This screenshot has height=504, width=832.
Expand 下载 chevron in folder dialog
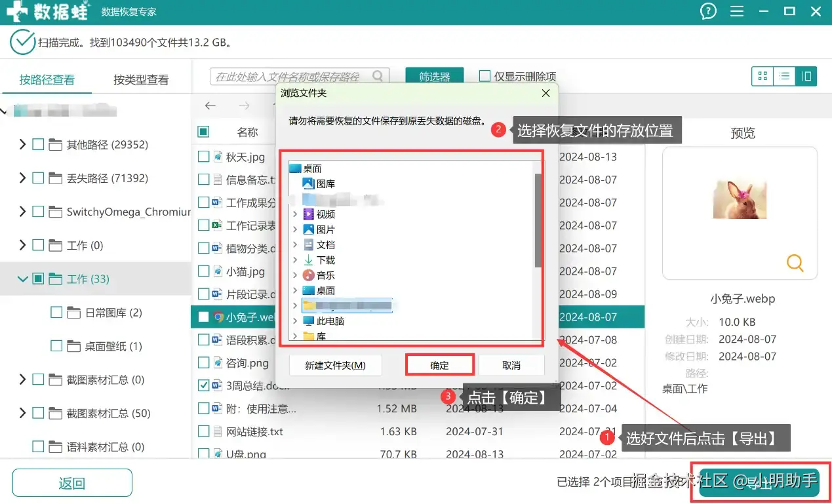[295, 260]
